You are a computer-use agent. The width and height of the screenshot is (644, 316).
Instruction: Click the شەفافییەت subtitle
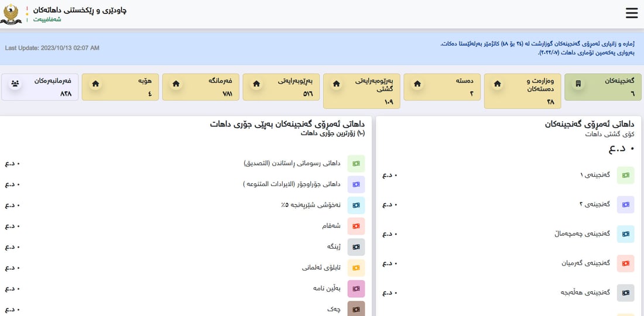click(x=46, y=20)
